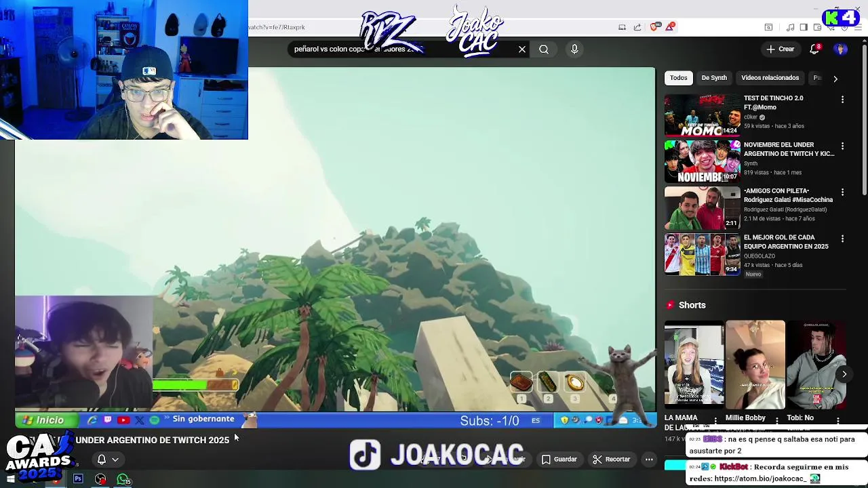The width and height of the screenshot is (868, 488).
Task: Open the Crear upload menu
Action: click(780, 49)
